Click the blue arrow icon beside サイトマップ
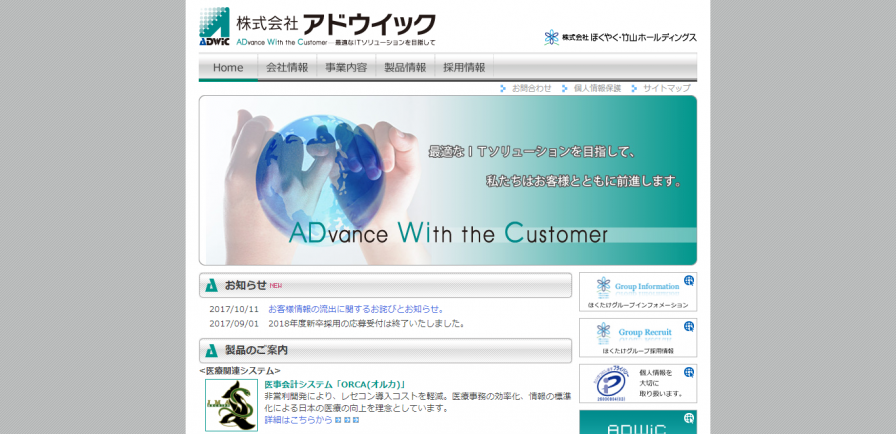The height and width of the screenshot is (434, 896). 634,89
